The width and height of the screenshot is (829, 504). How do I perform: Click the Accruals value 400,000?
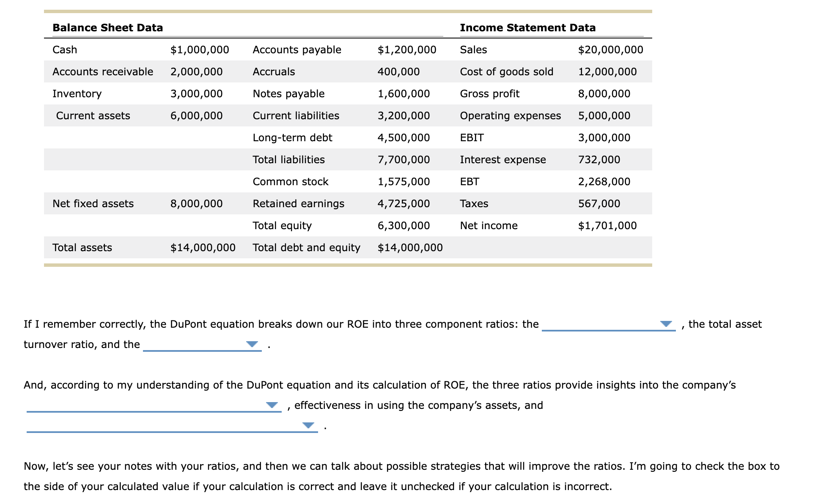[398, 72]
